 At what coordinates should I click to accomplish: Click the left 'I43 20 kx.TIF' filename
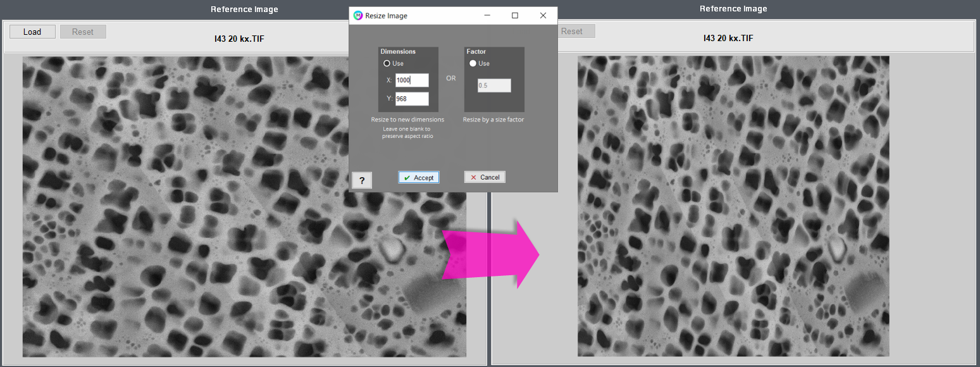coord(239,39)
